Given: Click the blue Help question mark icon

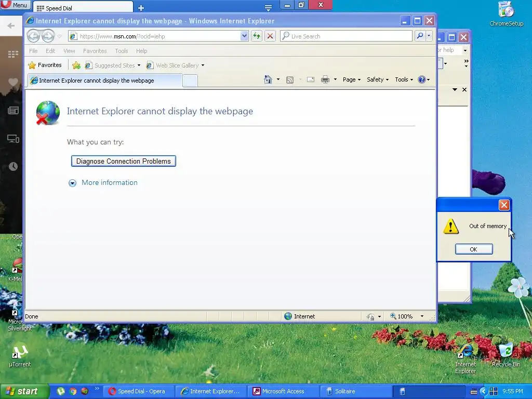Looking at the screenshot, I should click(422, 79).
